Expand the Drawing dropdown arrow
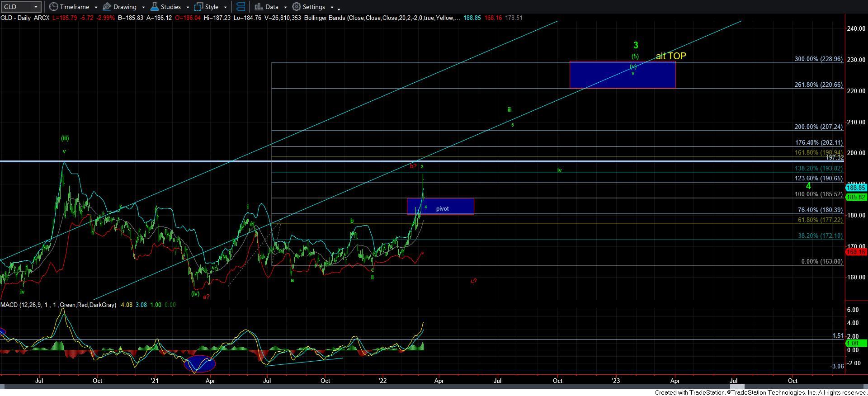This screenshot has height=396, width=868. 143,7
